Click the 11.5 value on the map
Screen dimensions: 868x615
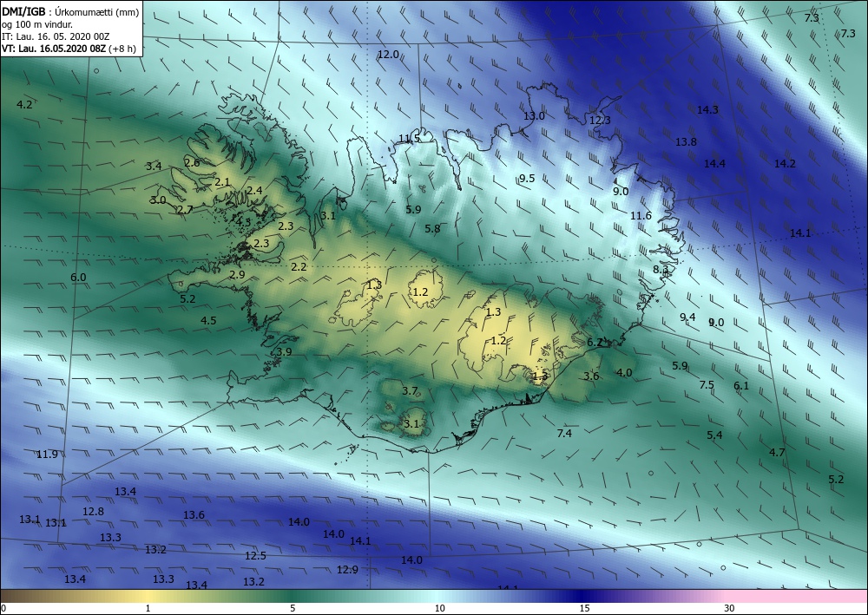tap(409, 138)
